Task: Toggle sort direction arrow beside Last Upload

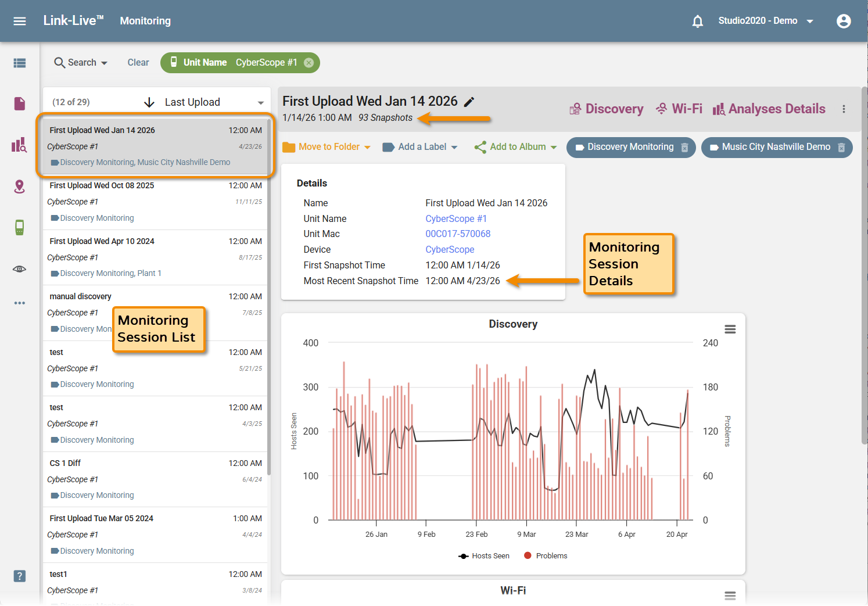Action: point(149,102)
